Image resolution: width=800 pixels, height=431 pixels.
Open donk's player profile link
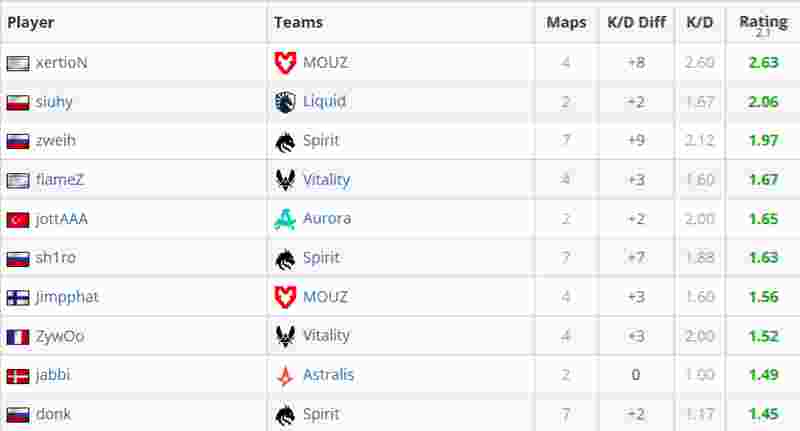(x=54, y=414)
